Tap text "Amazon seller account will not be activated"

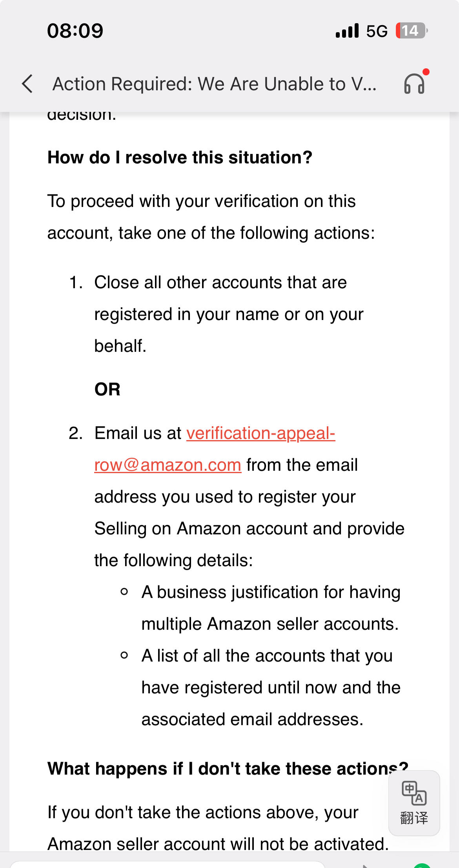(x=218, y=844)
